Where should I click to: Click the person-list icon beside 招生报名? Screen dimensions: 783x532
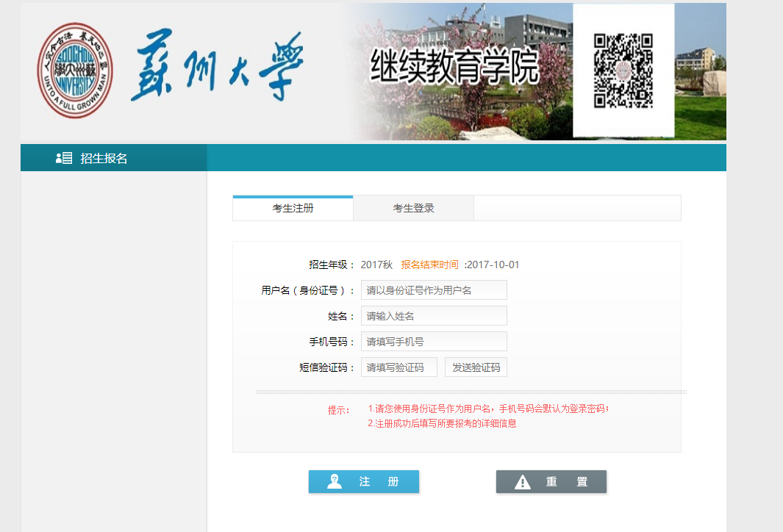tap(64, 158)
